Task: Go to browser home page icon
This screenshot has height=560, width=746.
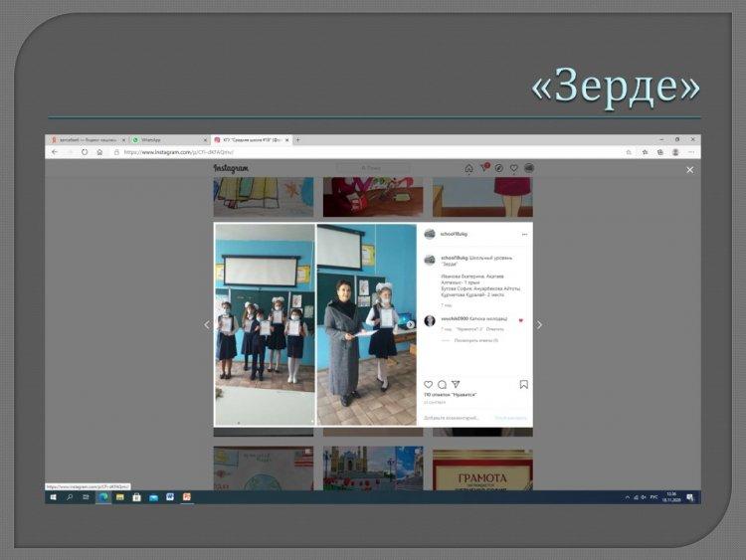Action: tap(99, 152)
